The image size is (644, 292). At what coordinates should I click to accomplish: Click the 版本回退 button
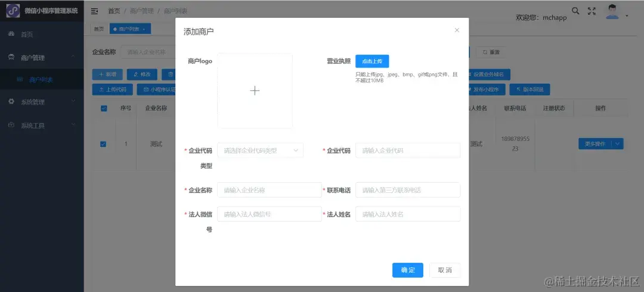pos(530,89)
